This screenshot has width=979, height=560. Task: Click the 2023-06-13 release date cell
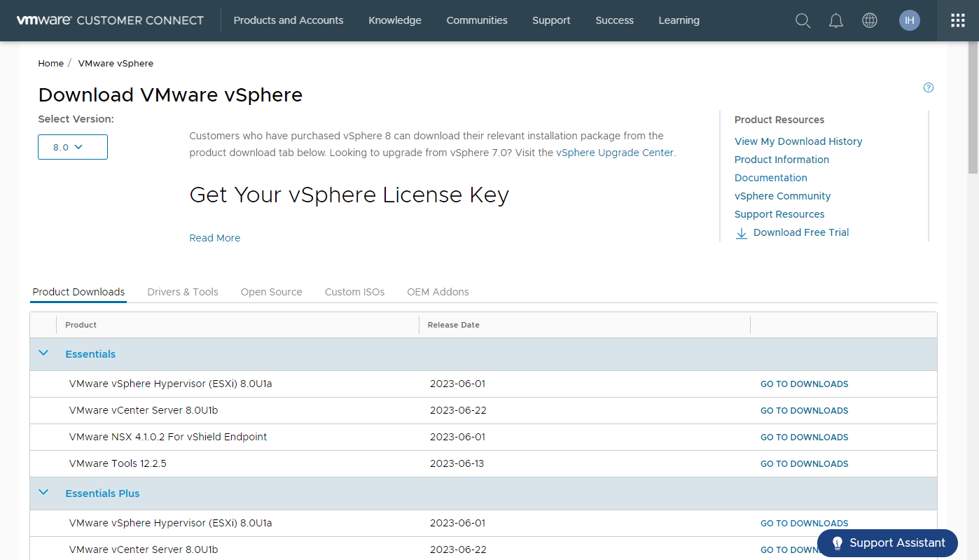tap(457, 463)
